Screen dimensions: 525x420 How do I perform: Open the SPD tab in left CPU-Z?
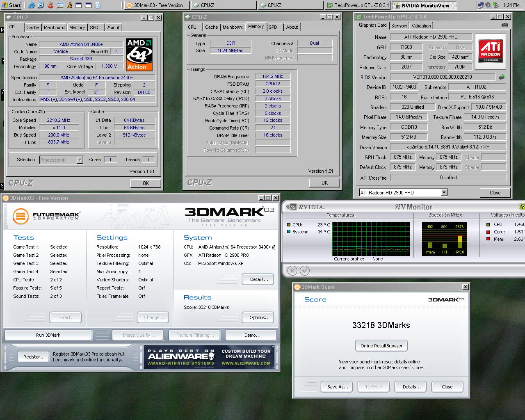(94, 27)
